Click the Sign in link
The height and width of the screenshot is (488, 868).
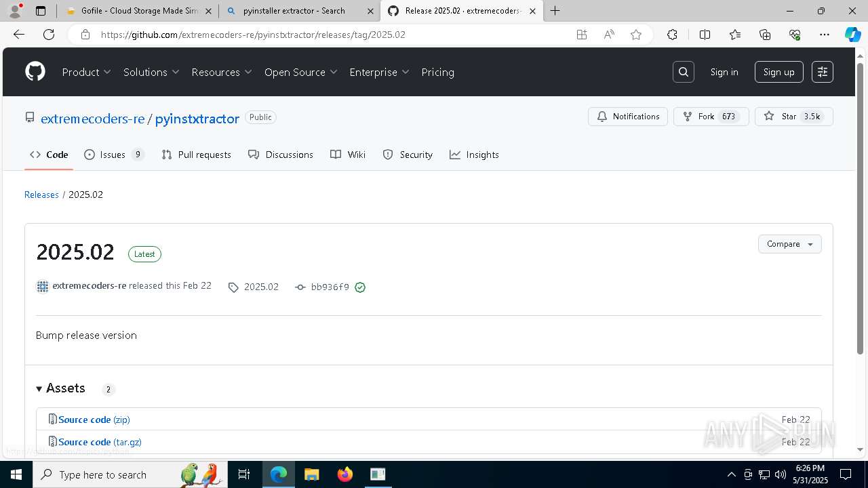tap(724, 72)
